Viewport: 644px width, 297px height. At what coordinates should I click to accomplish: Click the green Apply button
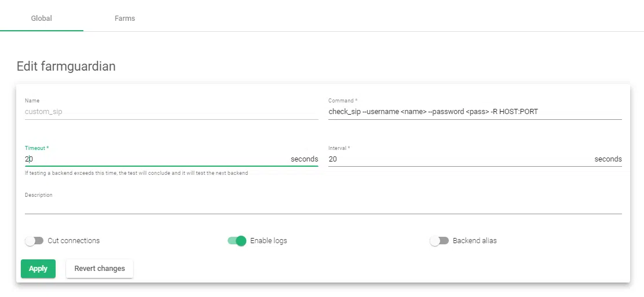(x=38, y=269)
